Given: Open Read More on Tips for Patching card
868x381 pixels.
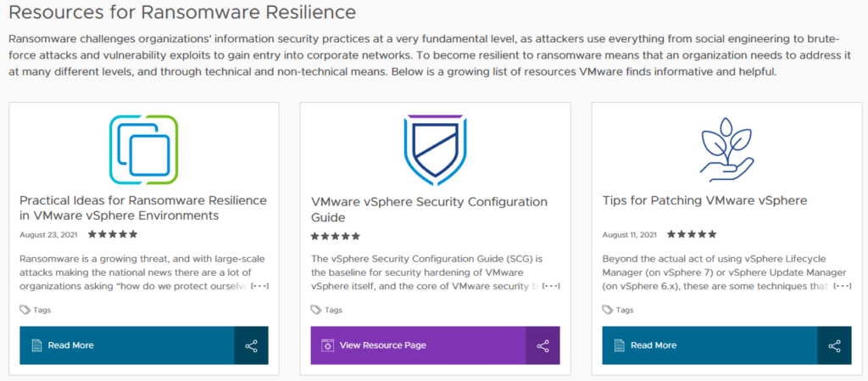Looking at the screenshot, I should [709, 345].
